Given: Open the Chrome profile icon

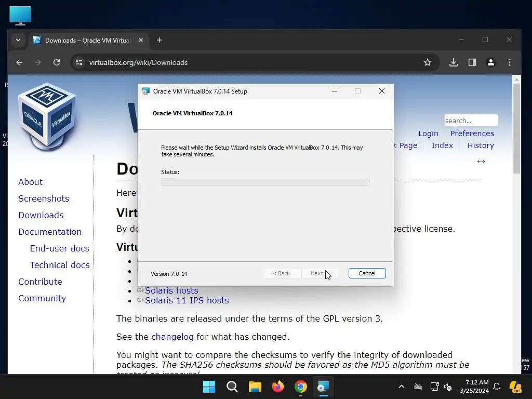Looking at the screenshot, I should coord(491,62).
